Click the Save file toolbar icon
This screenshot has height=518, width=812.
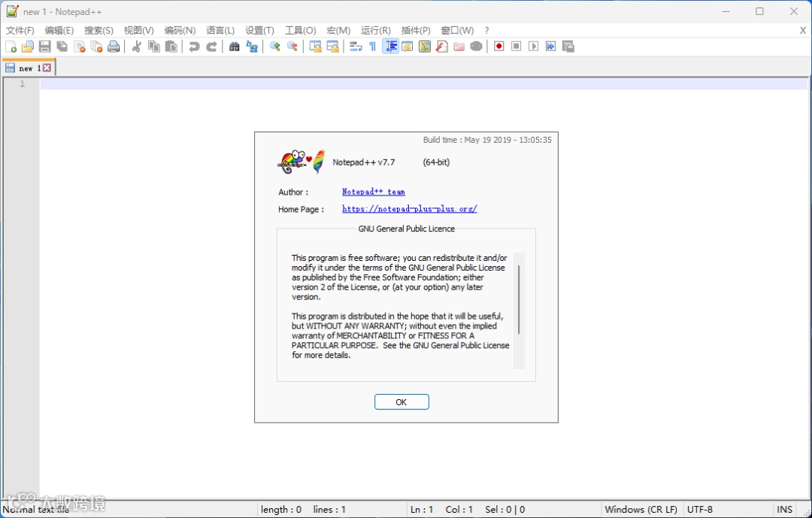[45, 47]
